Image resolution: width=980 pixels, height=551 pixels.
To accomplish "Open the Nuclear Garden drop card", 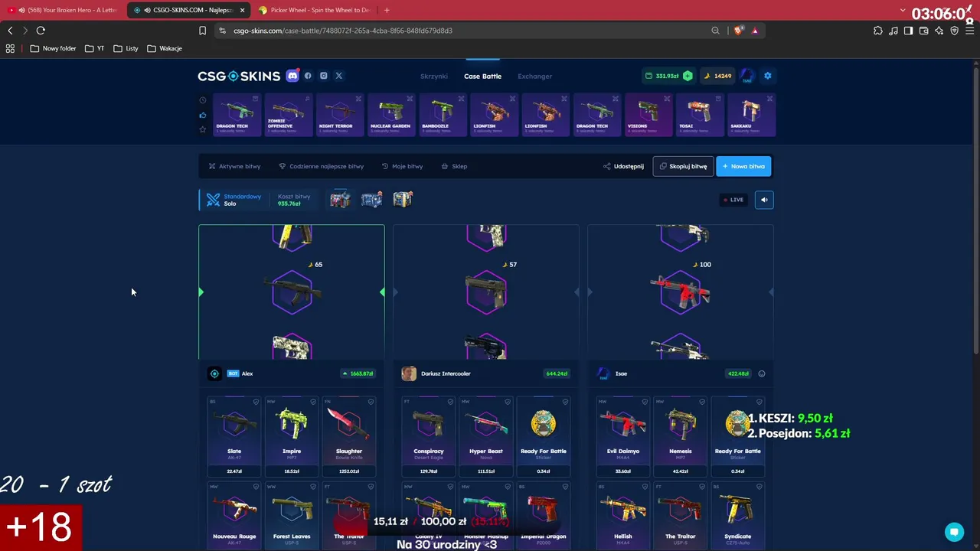I will click(x=391, y=115).
